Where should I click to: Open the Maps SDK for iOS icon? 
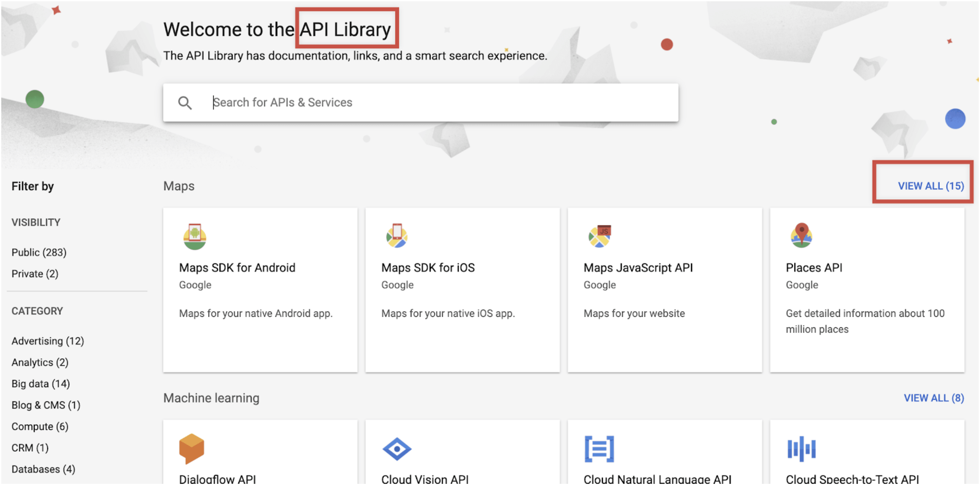[397, 236]
